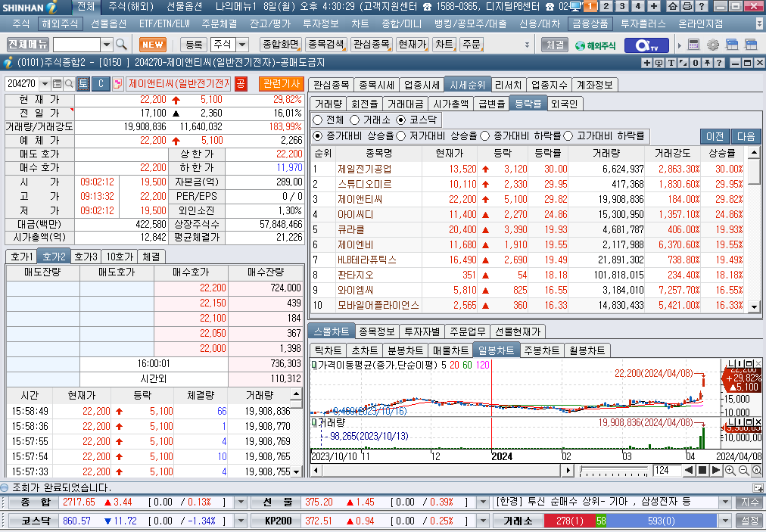This screenshot has width=766, height=532.
Task: Click 제일전기공업 in ranking list
Action: (364, 169)
